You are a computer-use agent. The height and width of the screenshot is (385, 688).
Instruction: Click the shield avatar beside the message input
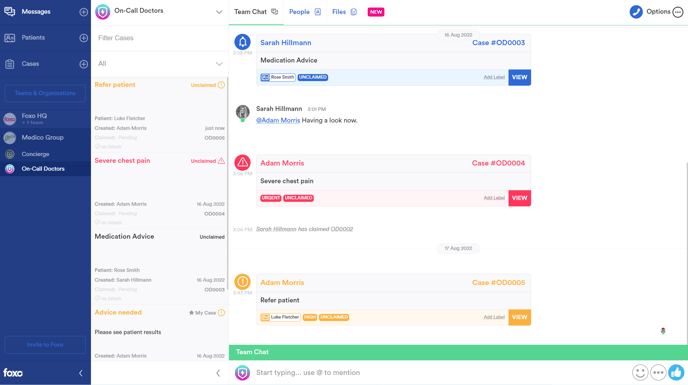tap(242, 373)
